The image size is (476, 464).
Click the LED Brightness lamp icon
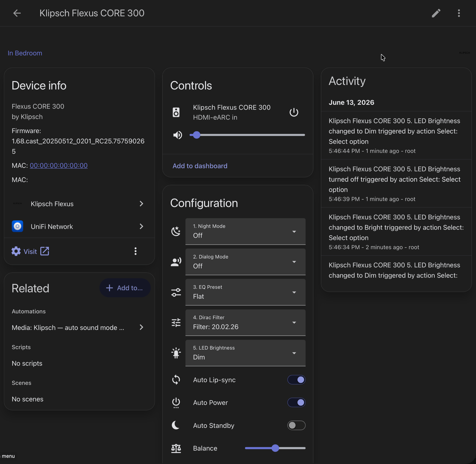(x=176, y=353)
